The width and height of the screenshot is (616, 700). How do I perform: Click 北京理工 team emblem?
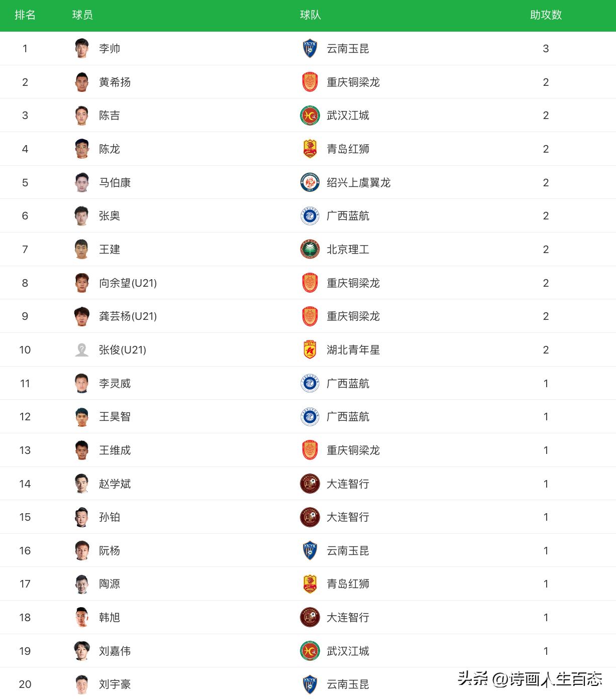pos(310,250)
